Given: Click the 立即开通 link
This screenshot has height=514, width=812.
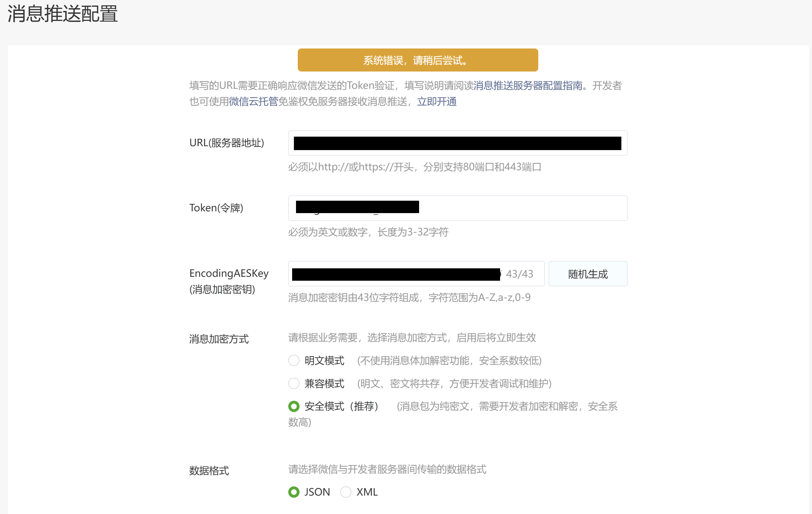Looking at the screenshot, I should pyautogui.click(x=437, y=102).
